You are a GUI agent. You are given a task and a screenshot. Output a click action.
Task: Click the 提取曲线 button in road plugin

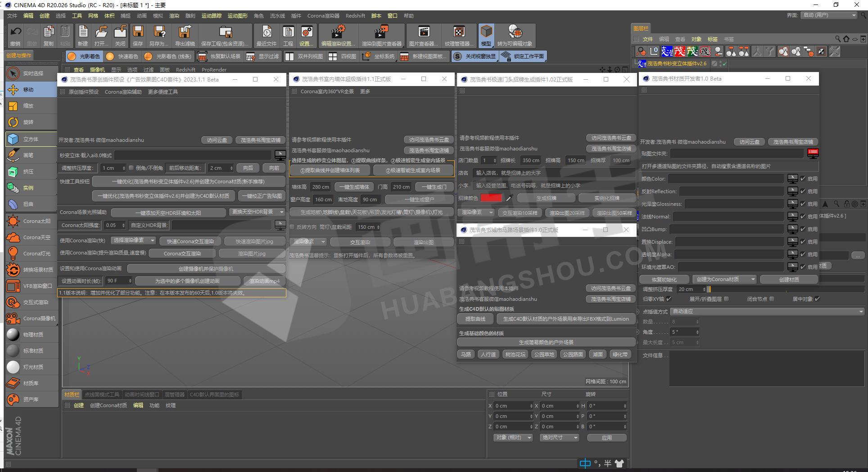(475, 319)
